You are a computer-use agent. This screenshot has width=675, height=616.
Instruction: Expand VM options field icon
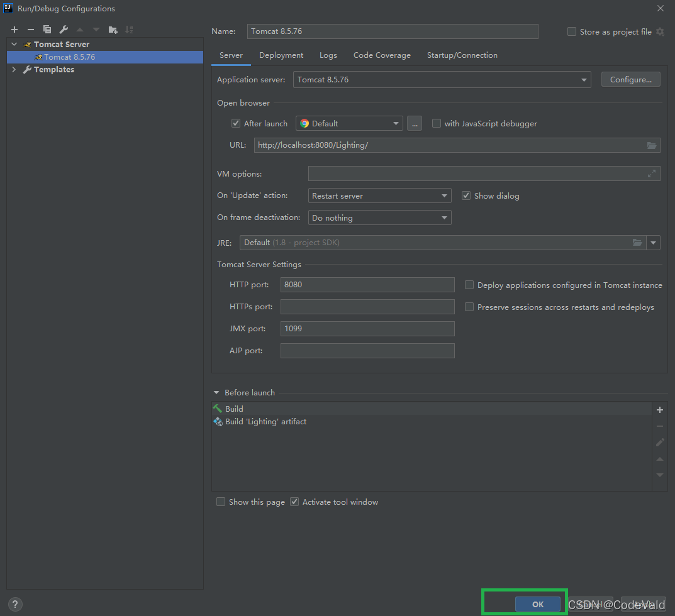pos(652,173)
